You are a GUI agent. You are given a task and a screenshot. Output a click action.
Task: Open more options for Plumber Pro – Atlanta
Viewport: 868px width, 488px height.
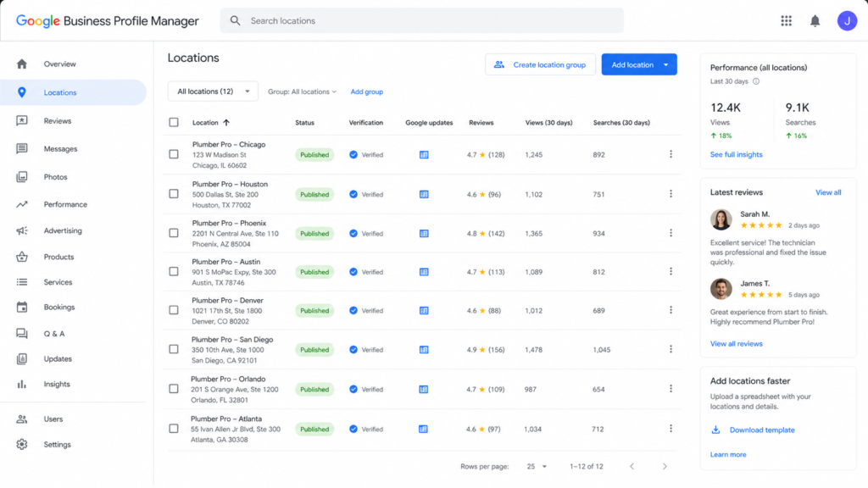coord(670,428)
